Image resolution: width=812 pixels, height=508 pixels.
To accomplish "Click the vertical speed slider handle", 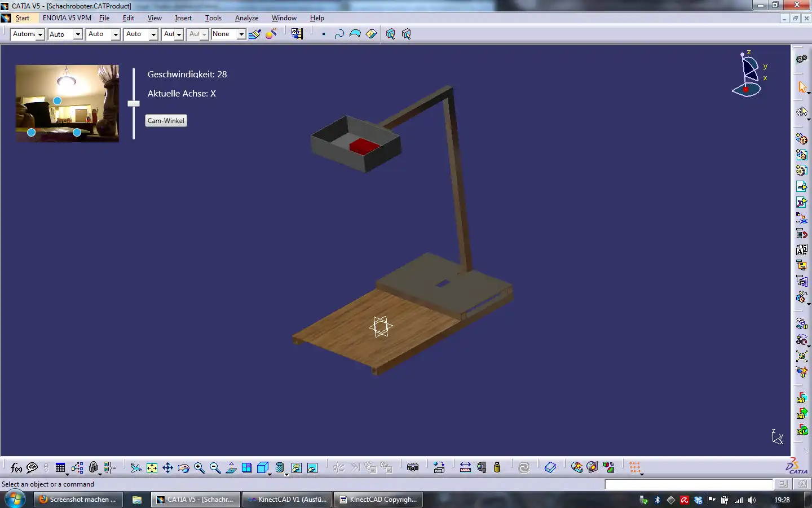I will [x=134, y=103].
